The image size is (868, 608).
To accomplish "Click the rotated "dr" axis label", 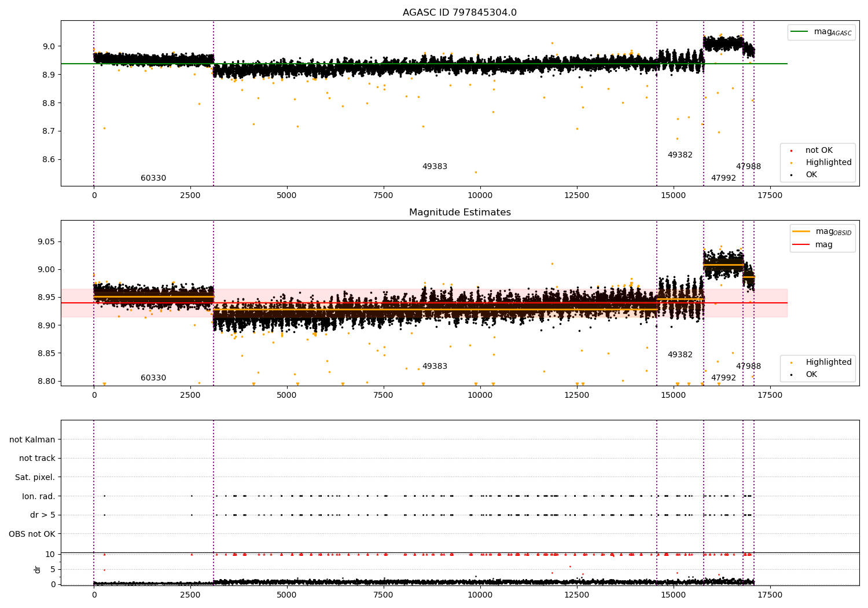I will 38,569.
